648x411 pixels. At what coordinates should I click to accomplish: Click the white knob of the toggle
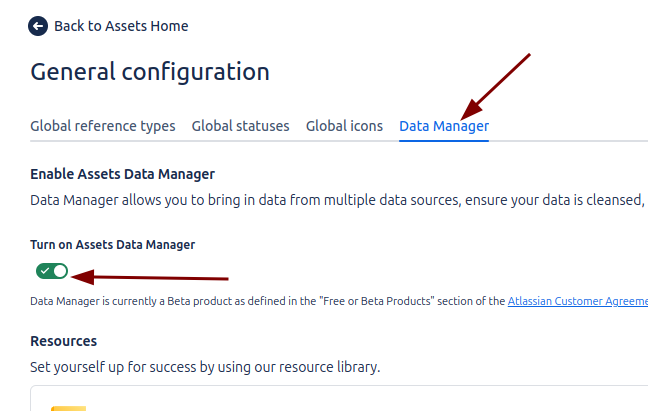tap(60, 271)
